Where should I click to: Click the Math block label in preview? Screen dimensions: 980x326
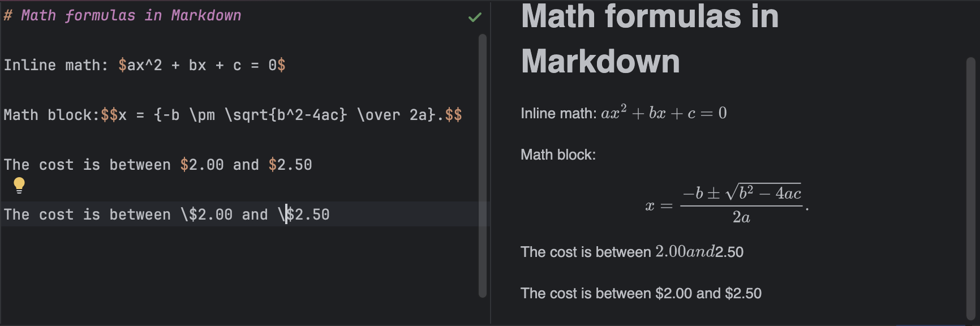coord(557,155)
